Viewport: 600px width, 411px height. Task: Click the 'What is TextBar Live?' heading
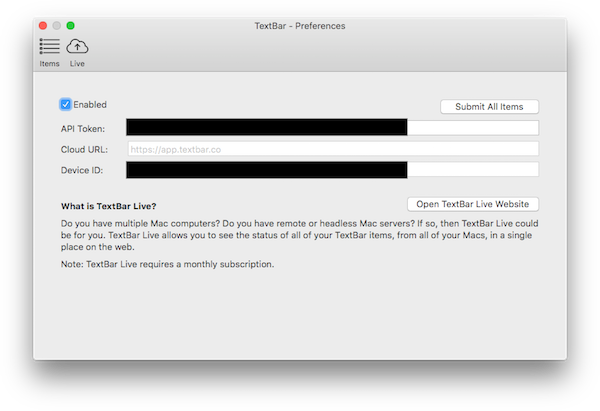pos(108,206)
